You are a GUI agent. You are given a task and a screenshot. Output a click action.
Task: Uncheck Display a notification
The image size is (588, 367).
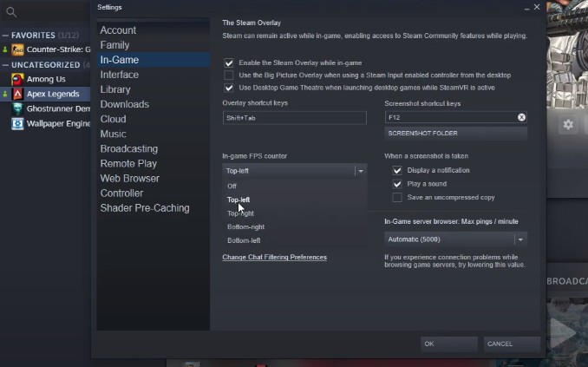pos(397,170)
